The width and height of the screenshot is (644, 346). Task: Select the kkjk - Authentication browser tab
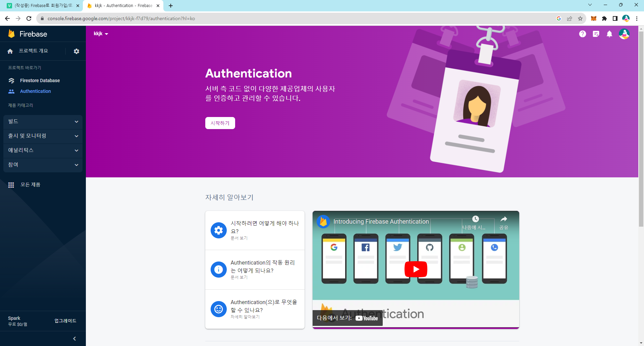[x=123, y=6]
